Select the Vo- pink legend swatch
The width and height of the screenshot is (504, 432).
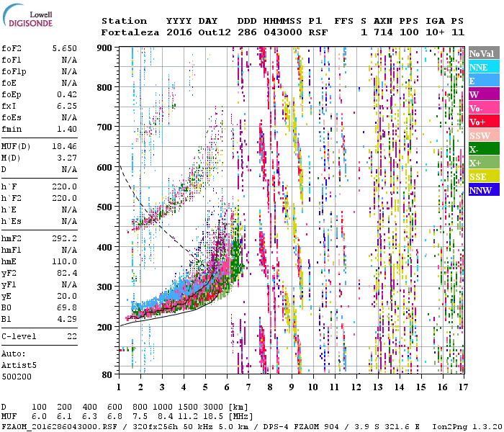484,108
